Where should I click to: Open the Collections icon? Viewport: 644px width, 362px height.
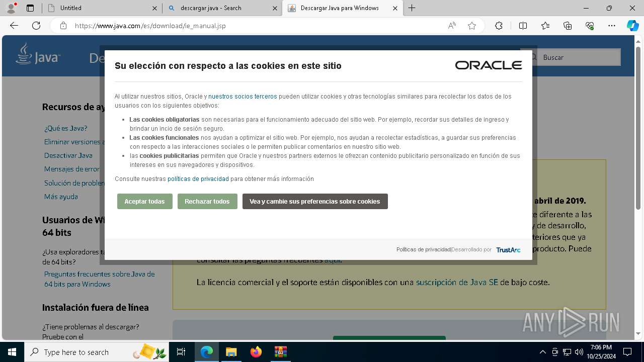[568, 26]
